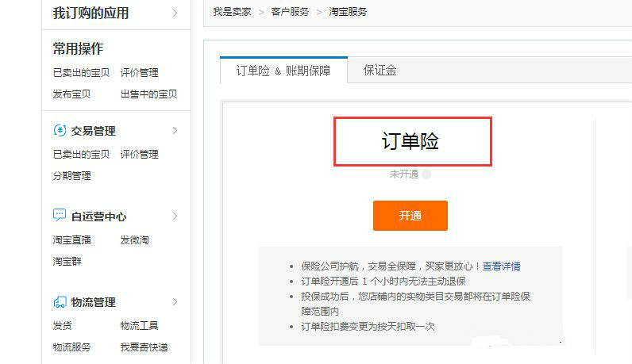Click the 未开通 status text
632x364 pixels.
(404, 174)
